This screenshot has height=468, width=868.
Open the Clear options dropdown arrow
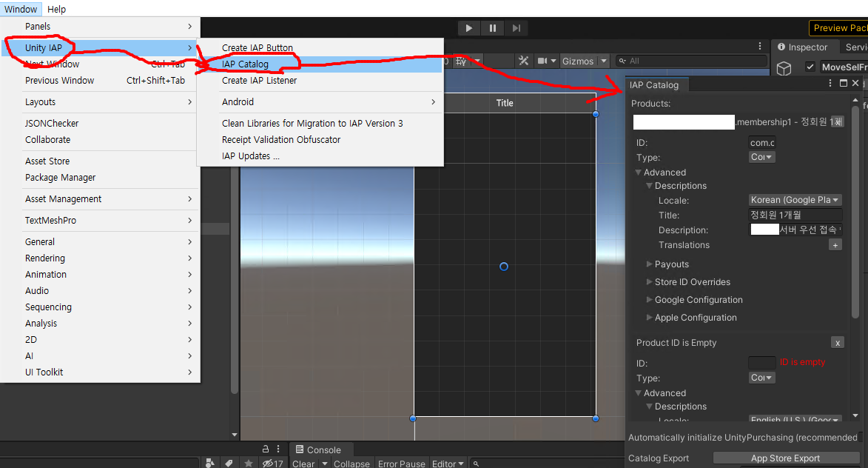pyautogui.click(x=325, y=464)
